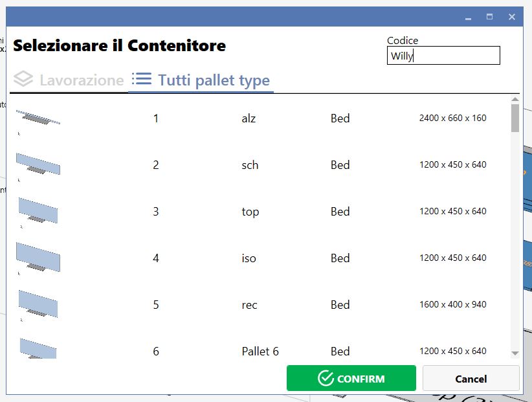
Task: Click the vertical scrollbar thumb
Action: click(x=515, y=118)
